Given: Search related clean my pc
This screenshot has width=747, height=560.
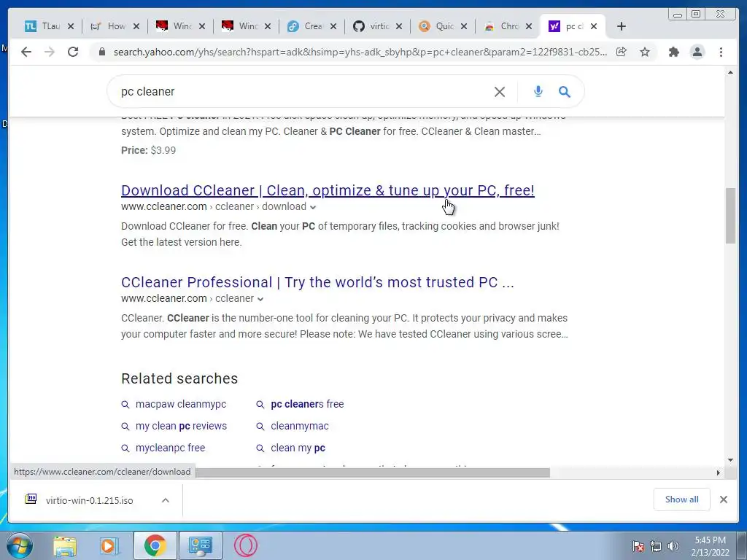Looking at the screenshot, I should tap(298, 448).
